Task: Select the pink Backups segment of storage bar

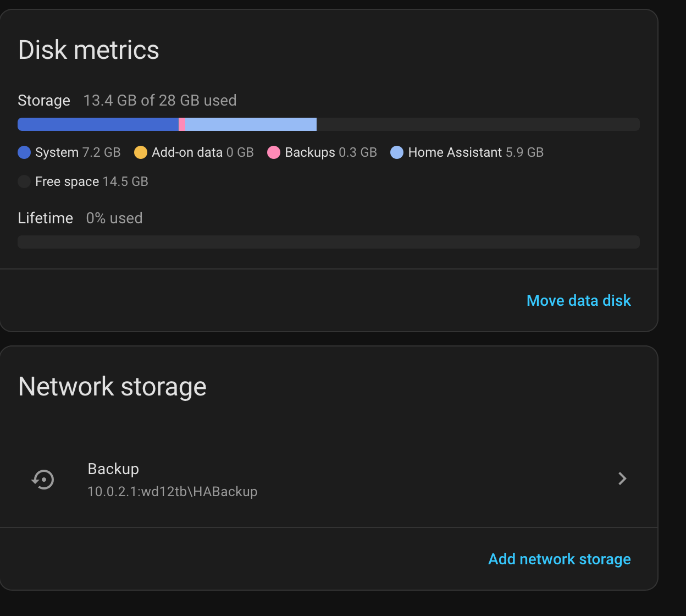Action: click(x=182, y=124)
